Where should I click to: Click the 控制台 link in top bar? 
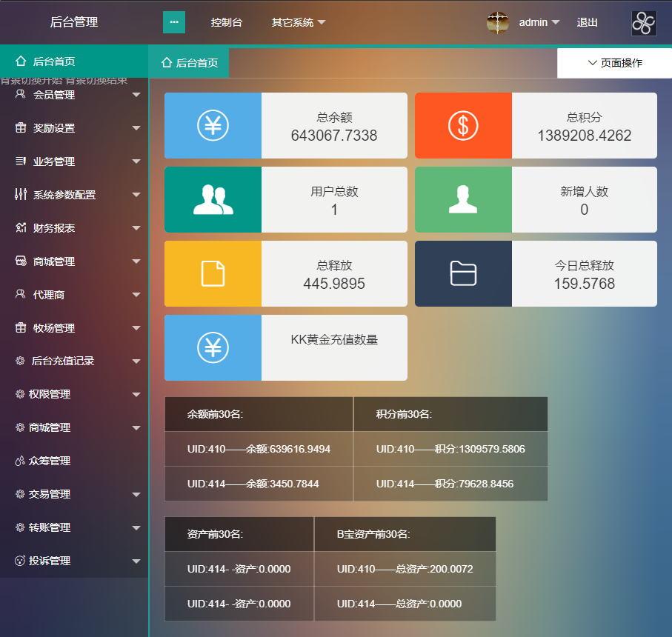(226, 22)
